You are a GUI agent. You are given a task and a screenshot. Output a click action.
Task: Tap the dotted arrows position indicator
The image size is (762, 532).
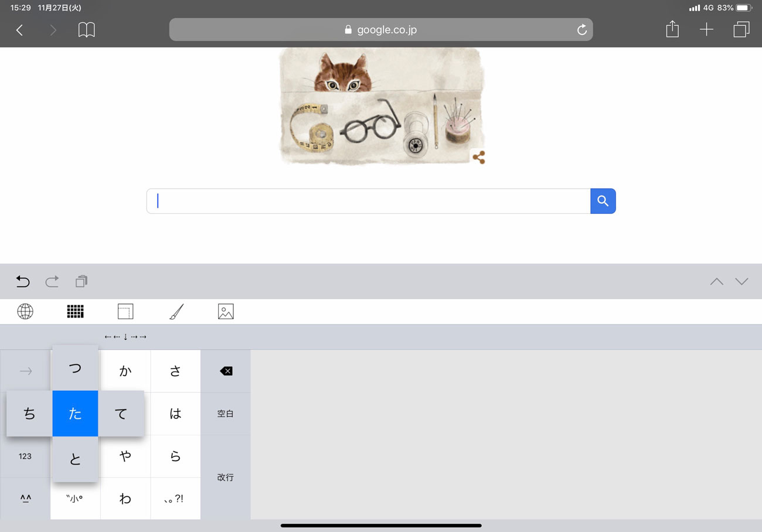tap(125, 337)
